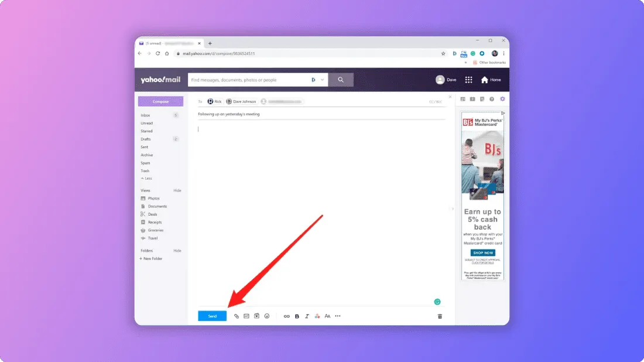Open the Yahoo apps grid icon
644x362 pixels.
[468, 80]
